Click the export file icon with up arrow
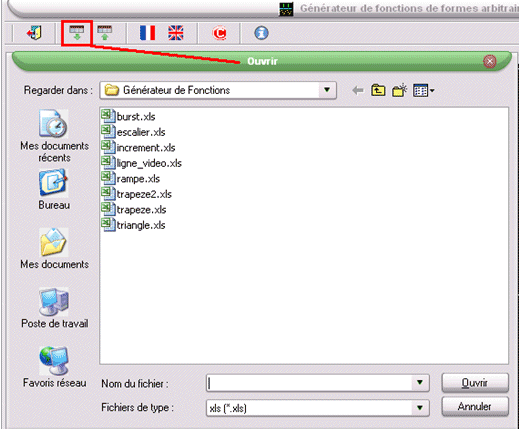The image size is (519, 429). pos(105,33)
